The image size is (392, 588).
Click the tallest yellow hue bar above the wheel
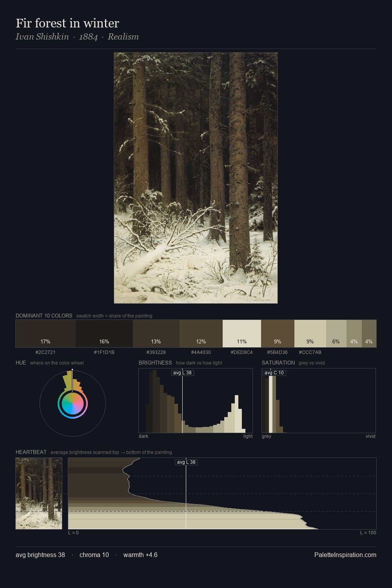71,381
